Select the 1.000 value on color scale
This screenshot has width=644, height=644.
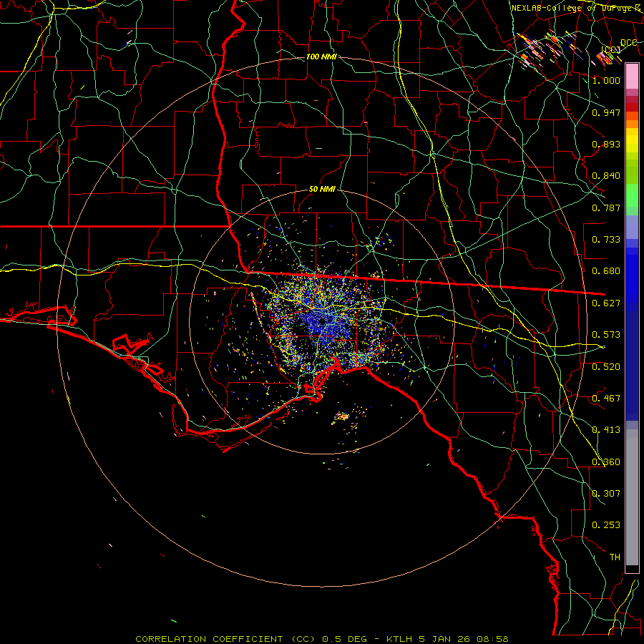[606, 80]
